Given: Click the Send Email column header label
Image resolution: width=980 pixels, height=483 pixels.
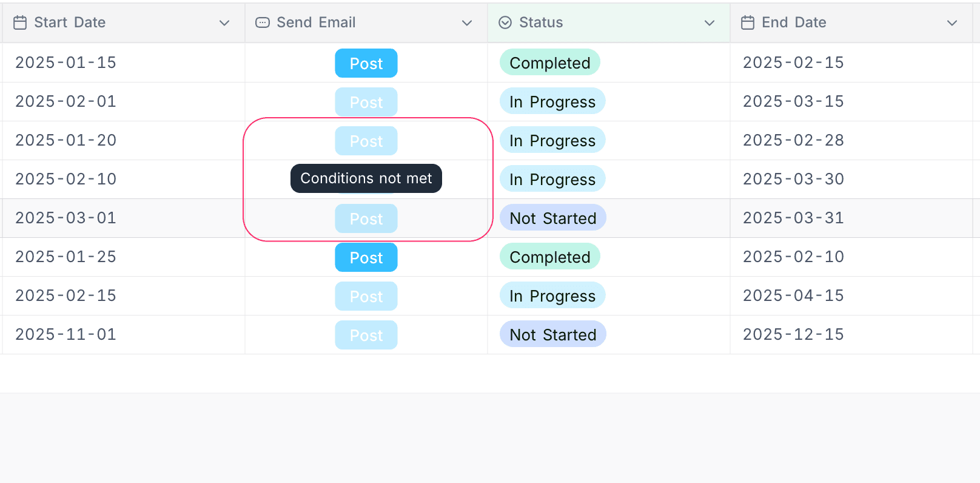Looking at the screenshot, I should point(316,23).
